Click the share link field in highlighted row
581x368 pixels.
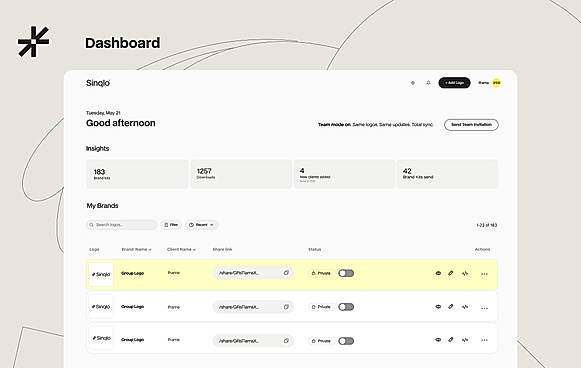[x=253, y=273]
